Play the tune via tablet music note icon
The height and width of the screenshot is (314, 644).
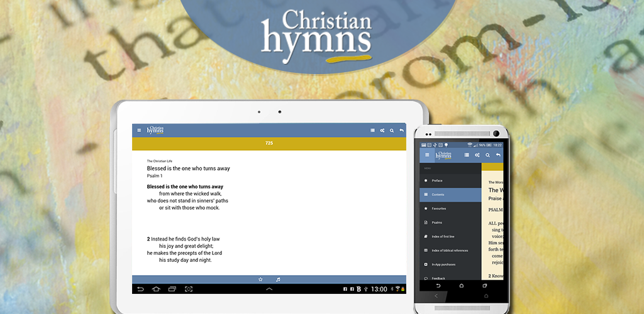click(278, 279)
